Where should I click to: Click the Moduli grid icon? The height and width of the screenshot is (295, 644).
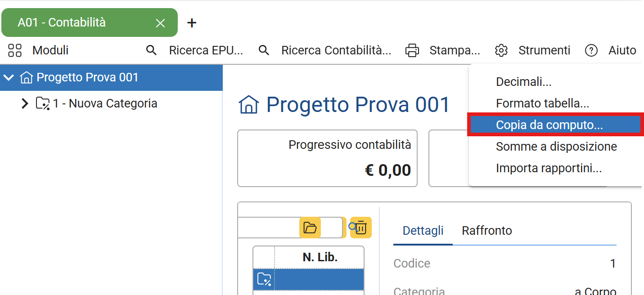coord(15,50)
